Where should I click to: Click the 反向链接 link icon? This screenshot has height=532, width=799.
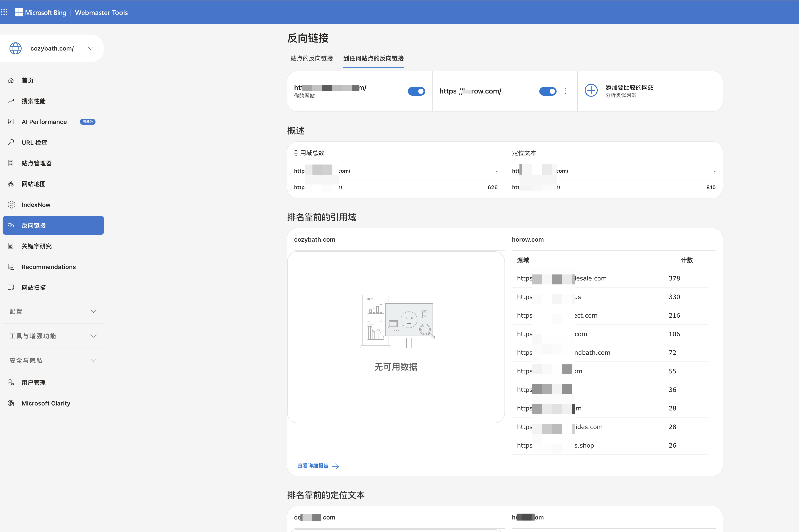coord(11,225)
